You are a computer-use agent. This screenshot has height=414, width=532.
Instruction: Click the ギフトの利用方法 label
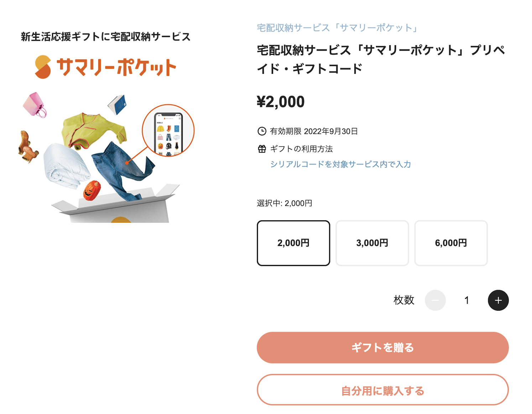pyautogui.click(x=301, y=149)
